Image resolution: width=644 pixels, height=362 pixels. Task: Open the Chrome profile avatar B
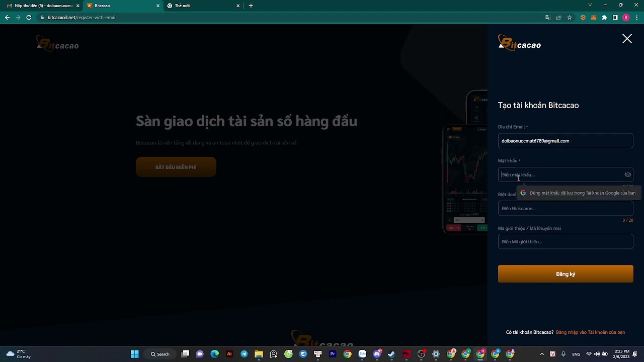pyautogui.click(x=626, y=18)
